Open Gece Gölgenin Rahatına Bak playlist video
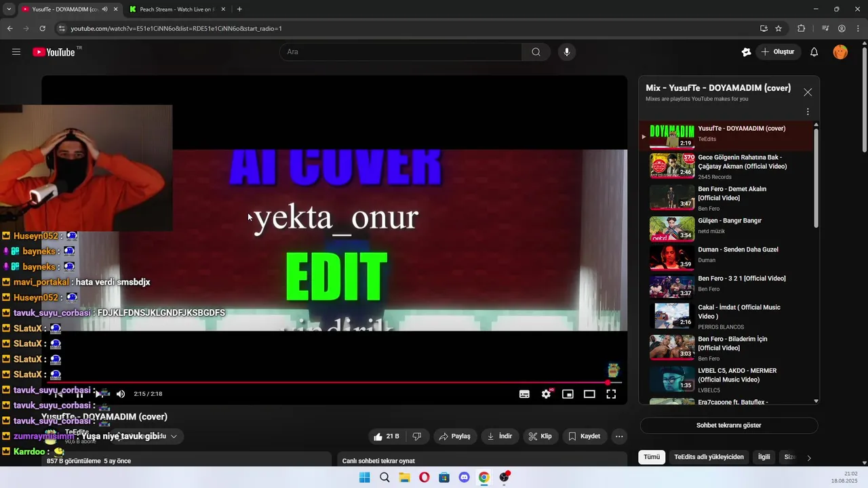The width and height of the screenshot is (868, 488). [726, 166]
